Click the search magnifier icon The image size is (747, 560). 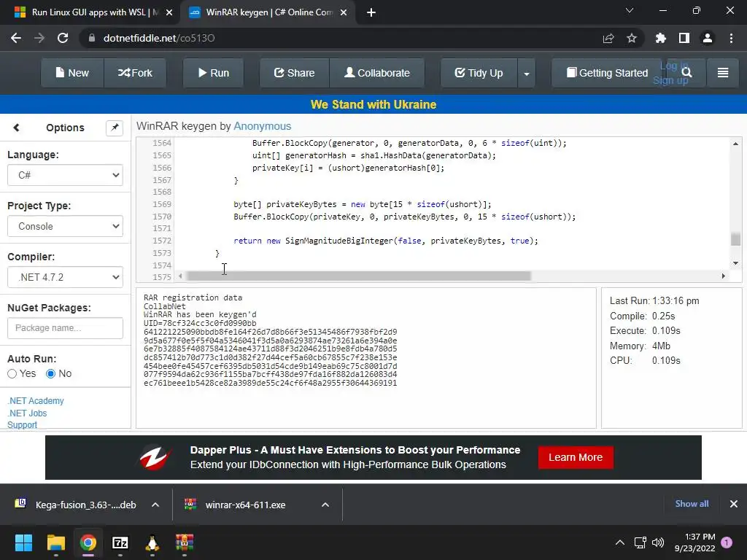point(686,72)
